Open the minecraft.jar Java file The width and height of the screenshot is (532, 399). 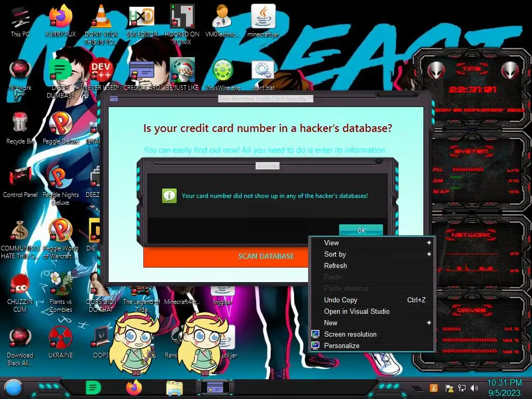click(263, 21)
